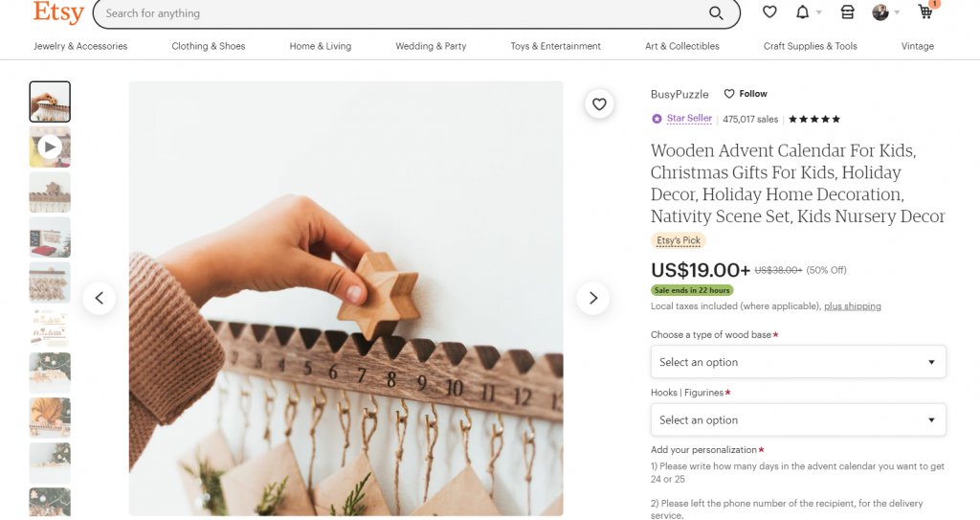This screenshot has height=520, width=980.
Task: Click the Search for anything field
Action: click(x=402, y=13)
